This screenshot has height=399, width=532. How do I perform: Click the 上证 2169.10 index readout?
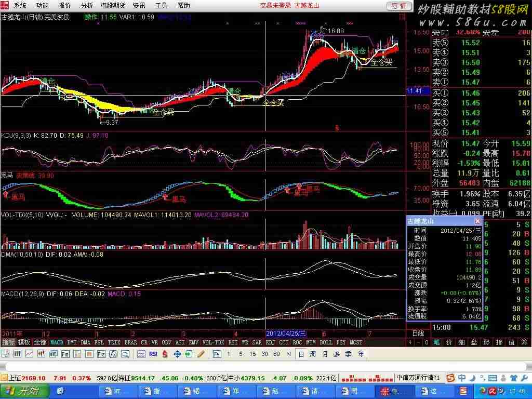27,378
